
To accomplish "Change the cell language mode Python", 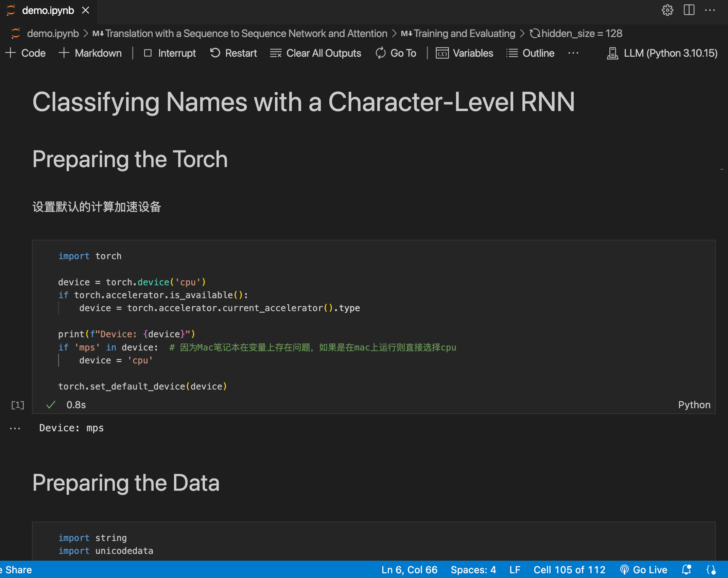I will [694, 405].
